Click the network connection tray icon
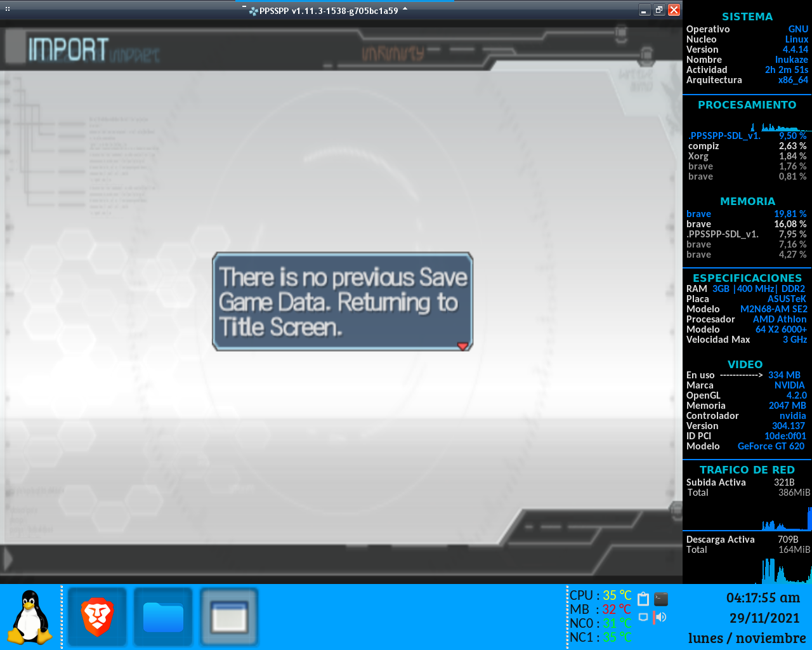The image size is (812, 650). 643,617
